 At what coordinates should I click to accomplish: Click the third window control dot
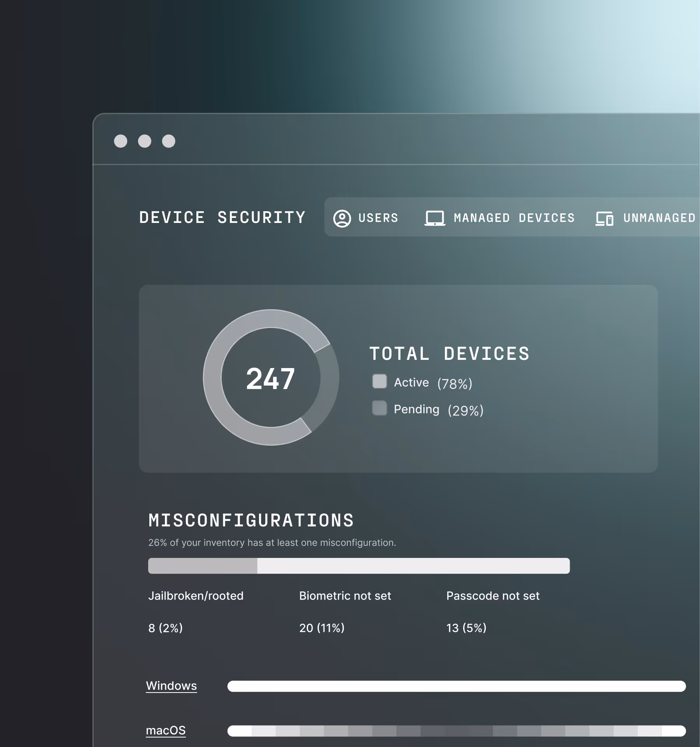169,141
